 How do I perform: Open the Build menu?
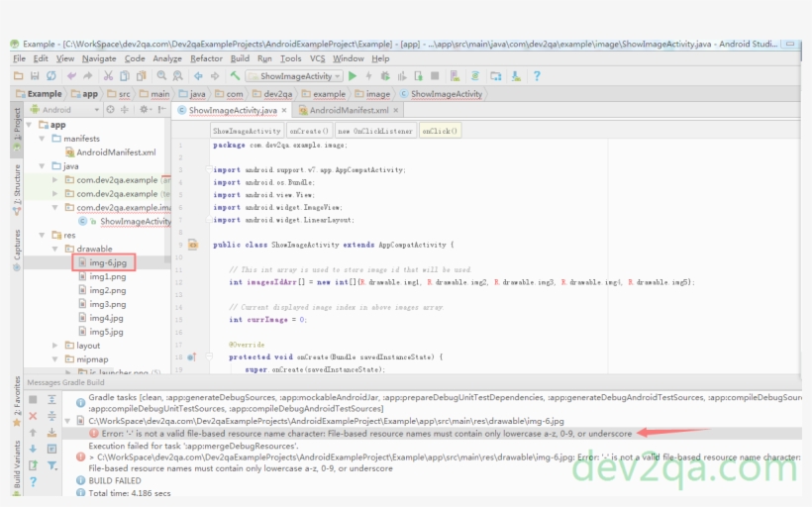click(x=240, y=58)
